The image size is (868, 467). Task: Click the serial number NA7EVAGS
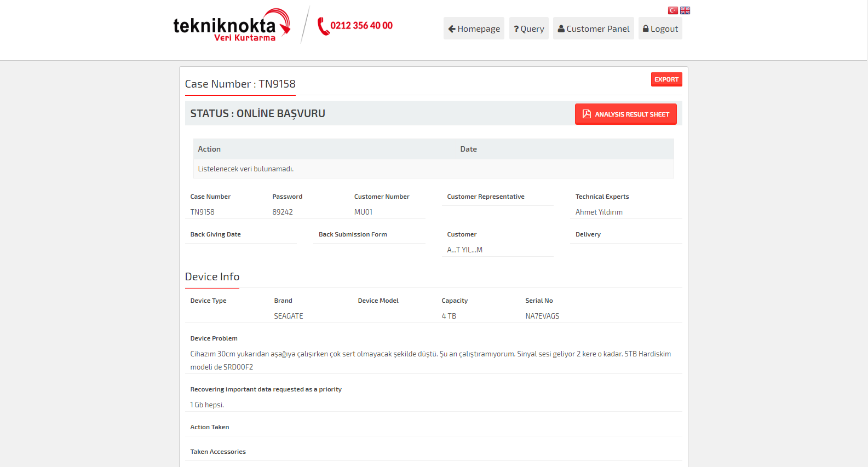coord(542,316)
